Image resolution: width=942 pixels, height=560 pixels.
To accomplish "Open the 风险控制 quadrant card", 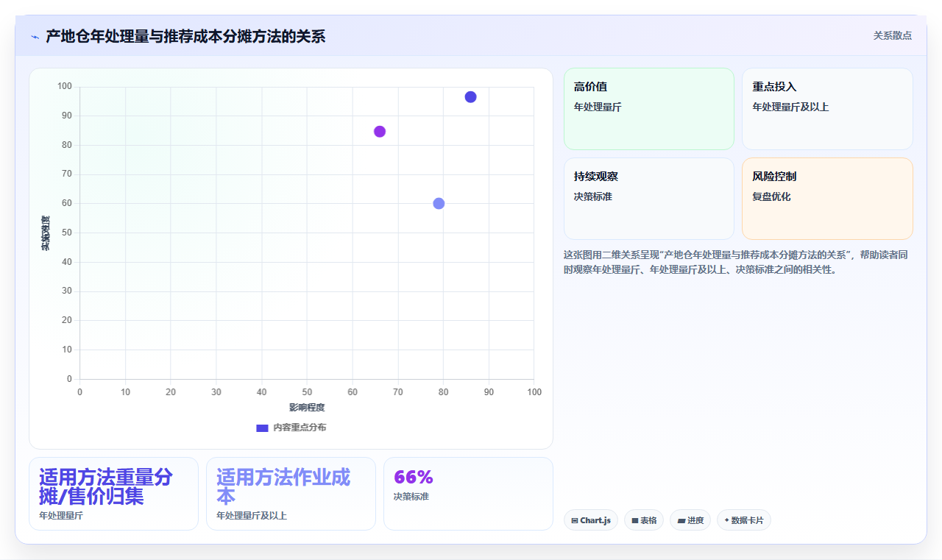I will point(827,199).
